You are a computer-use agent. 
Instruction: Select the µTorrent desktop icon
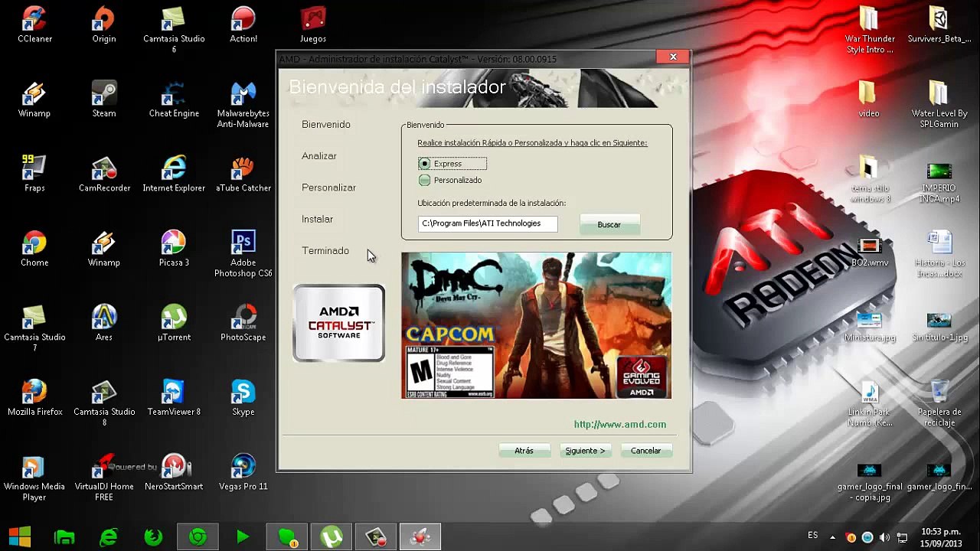(x=174, y=323)
